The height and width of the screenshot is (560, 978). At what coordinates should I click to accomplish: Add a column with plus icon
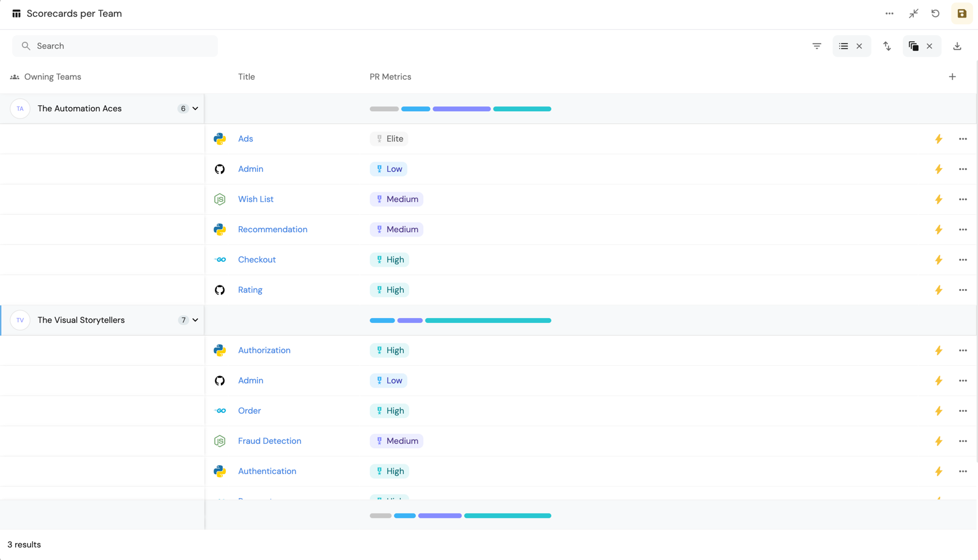[952, 77]
